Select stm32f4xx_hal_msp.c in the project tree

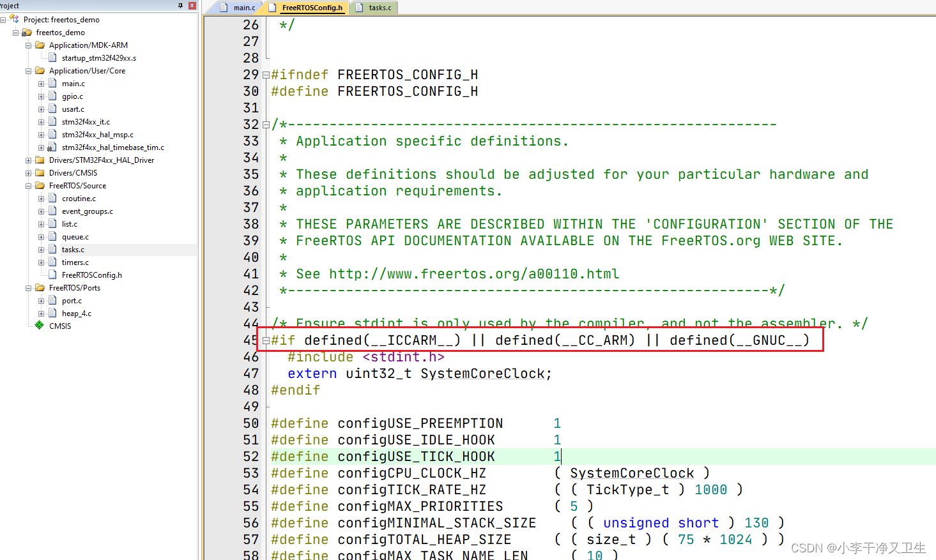97,135
